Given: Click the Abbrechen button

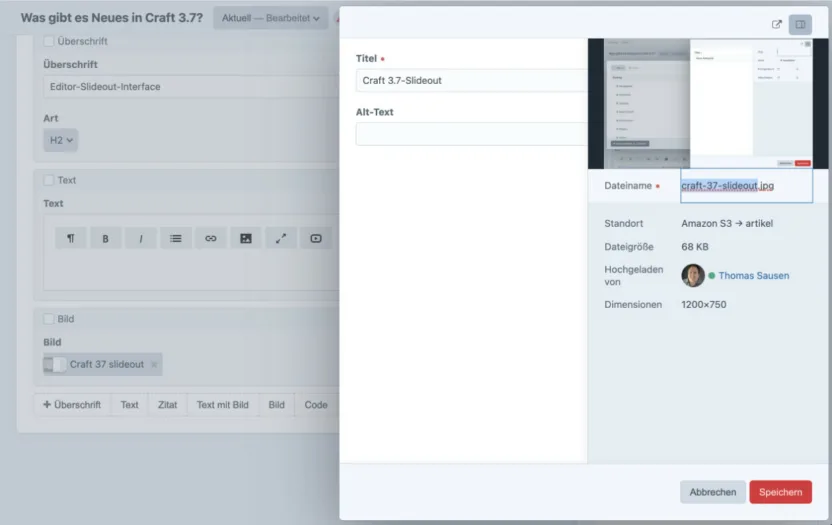Looking at the screenshot, I should [713, 492].
